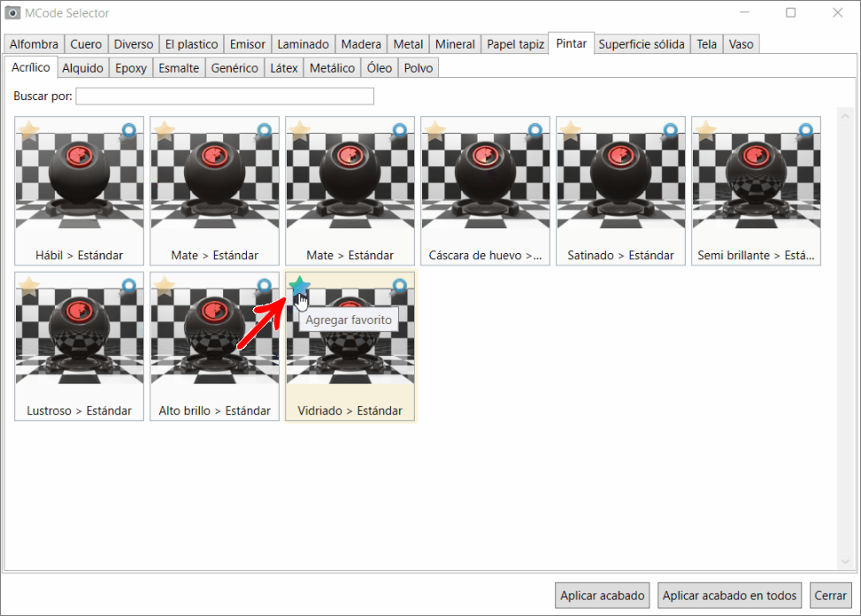Select the Polvo sub-tab
The height and width of the screenshot is (616, 861).
419,68
